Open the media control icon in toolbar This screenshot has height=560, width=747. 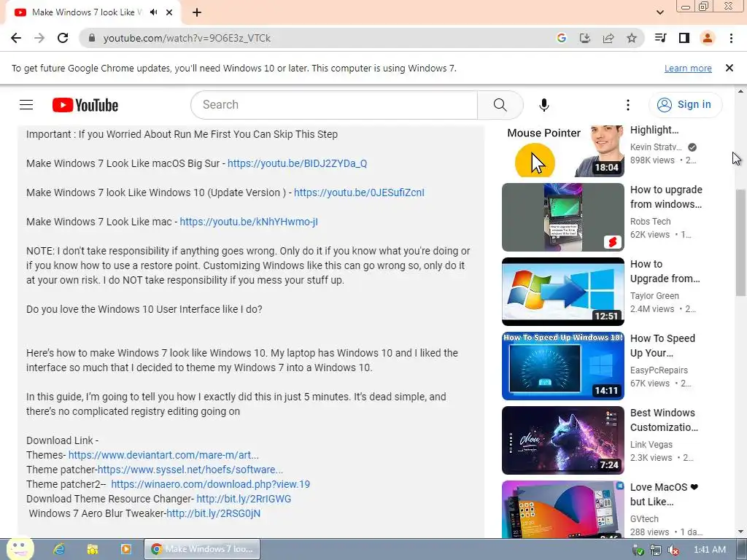click(660, 38)
